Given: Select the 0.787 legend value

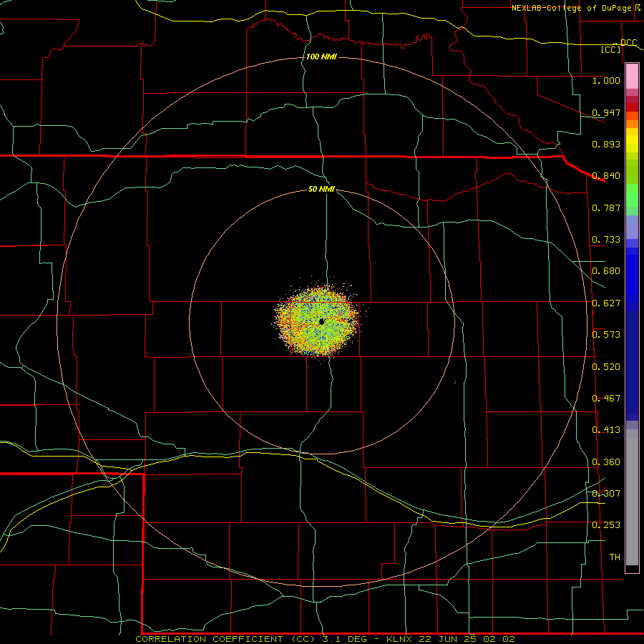Looking at the screenshot, I should (x=606, y=208).
